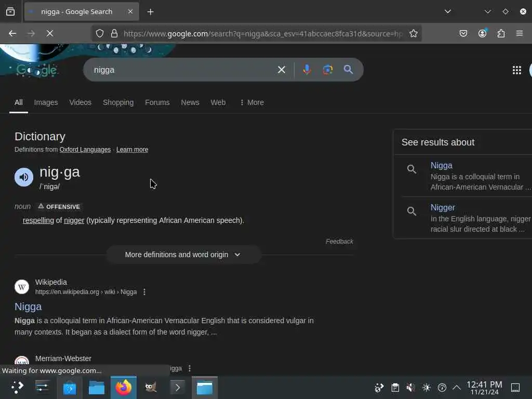Open the brightness tray icon
Viewport: 532px width, 399px height.
[x=427, y=388]
